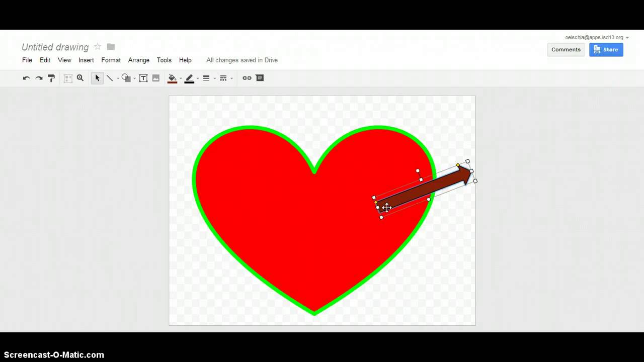The image size is (644, 362).
Task: Activate the Zoom tool
Action: pyautogui.click(x=80, y=78)
